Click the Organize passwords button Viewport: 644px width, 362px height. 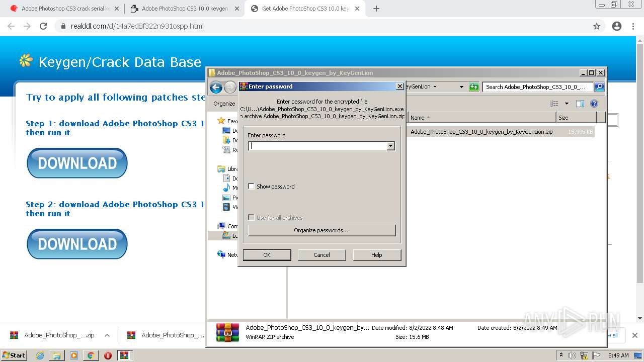(321, 230)
